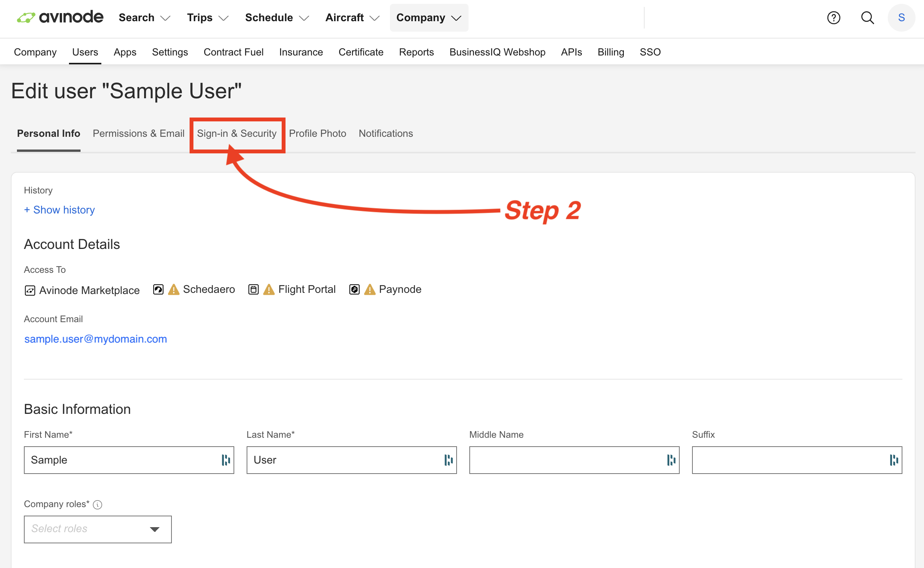Click the warning triangle next to Schedaero
The height and width of the screenshot is (568, 924).
174,289
